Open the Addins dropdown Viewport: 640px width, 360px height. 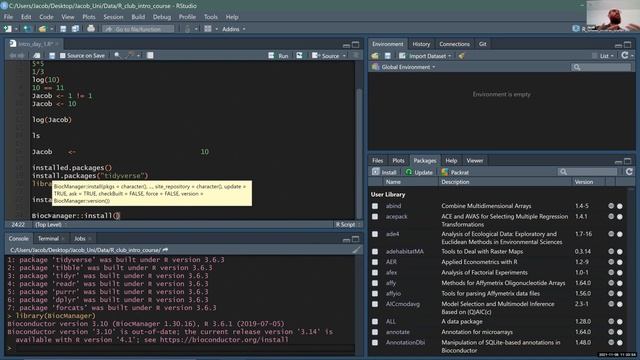coord(233,29)
